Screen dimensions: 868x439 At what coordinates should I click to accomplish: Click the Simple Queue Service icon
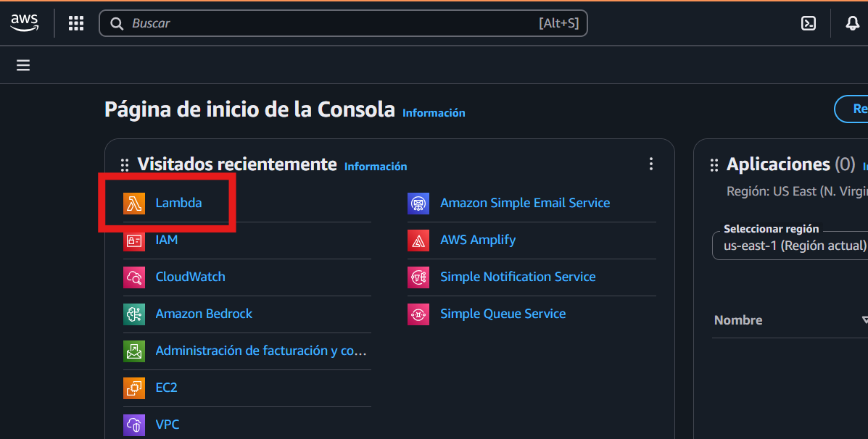click(418, 314)
